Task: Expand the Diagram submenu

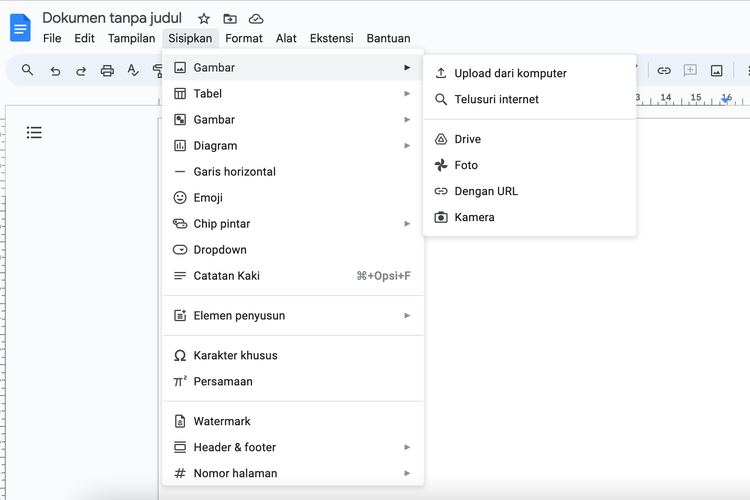Action: (x=292, y=146)
